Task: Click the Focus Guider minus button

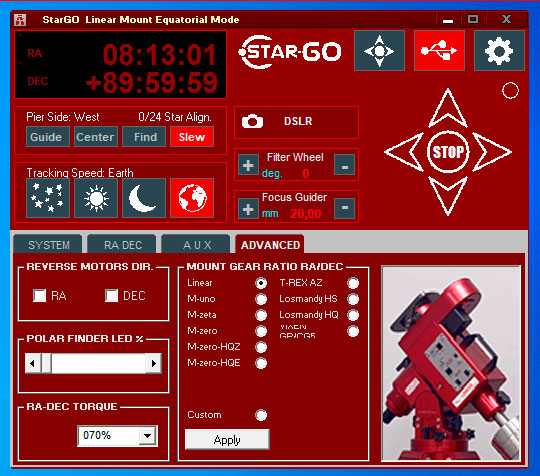Action: pyautogui.click(x=345, y=208)
